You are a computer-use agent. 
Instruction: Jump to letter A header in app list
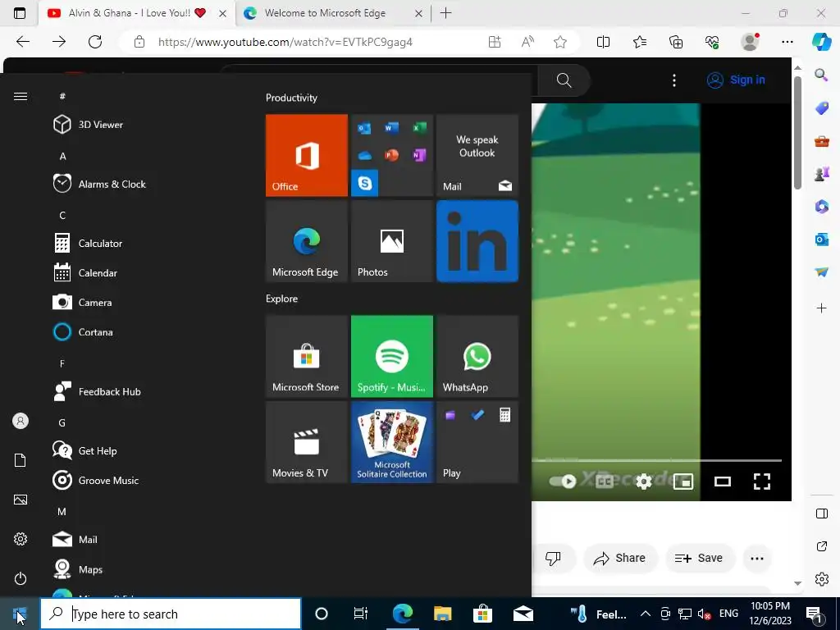click(62, 157)
